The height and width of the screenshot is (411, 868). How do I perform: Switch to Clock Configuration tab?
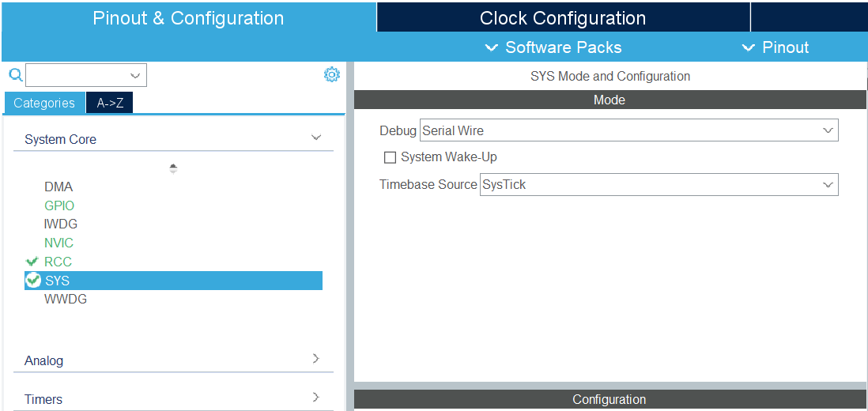[x=562, y=17]
